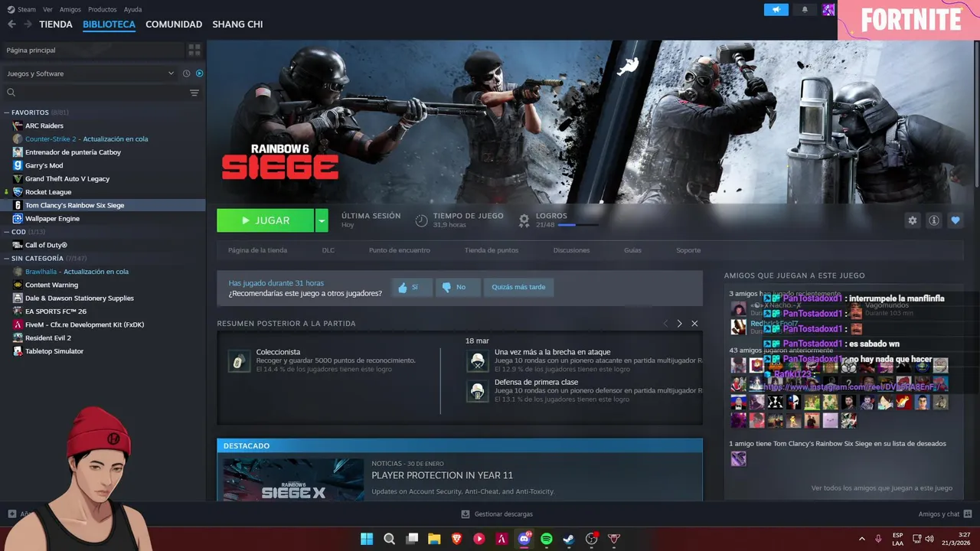Click the Content Warning game icon
Image resolution: width=980 pixels, height=551 pixels.
18,285
